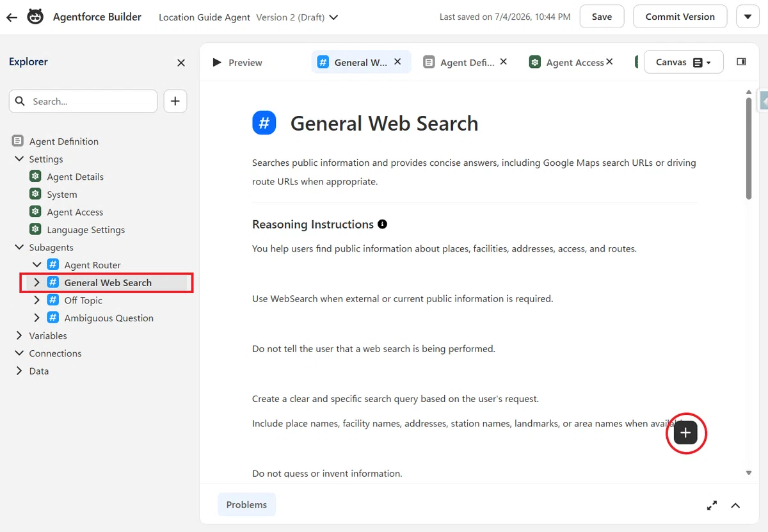
Task: Click the plus button beside Explorer search
Action: [175, 101]
